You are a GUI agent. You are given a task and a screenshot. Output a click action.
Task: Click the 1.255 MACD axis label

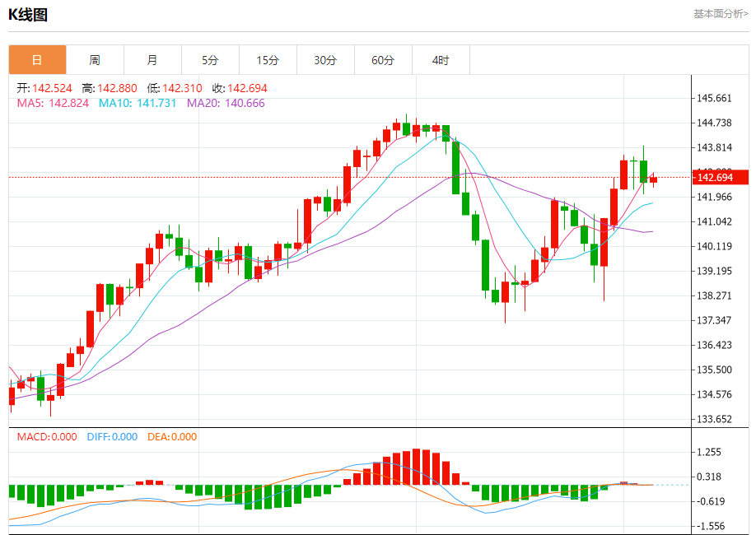pos(709,452)
